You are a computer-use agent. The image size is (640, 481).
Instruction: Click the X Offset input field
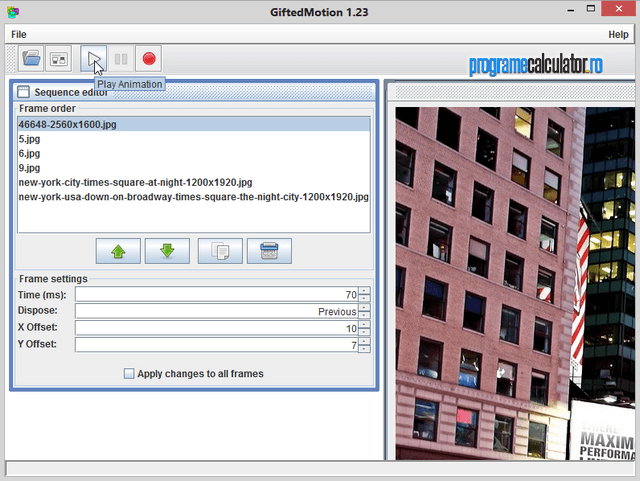click(x=217, y=328)
